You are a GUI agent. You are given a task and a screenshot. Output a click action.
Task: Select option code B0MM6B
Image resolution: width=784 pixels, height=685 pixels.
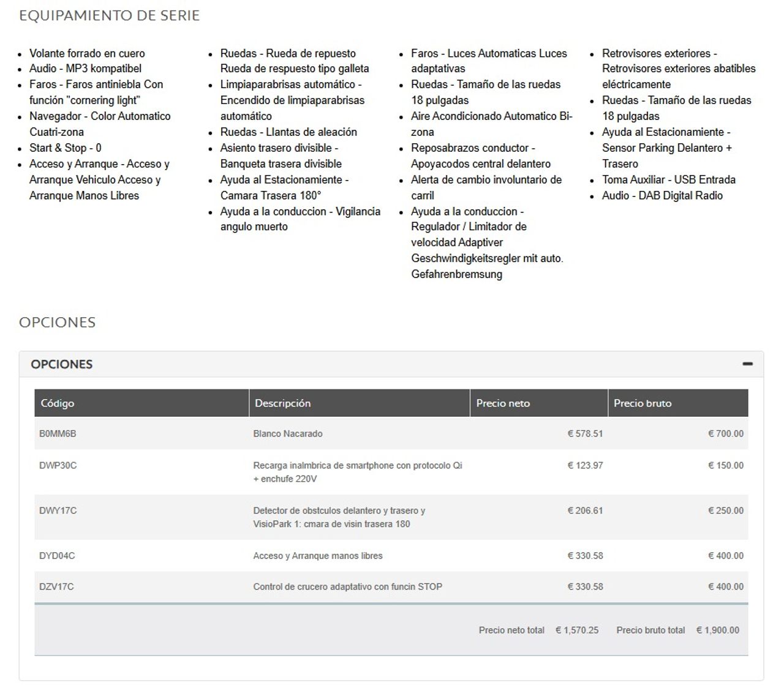(58, 433)
